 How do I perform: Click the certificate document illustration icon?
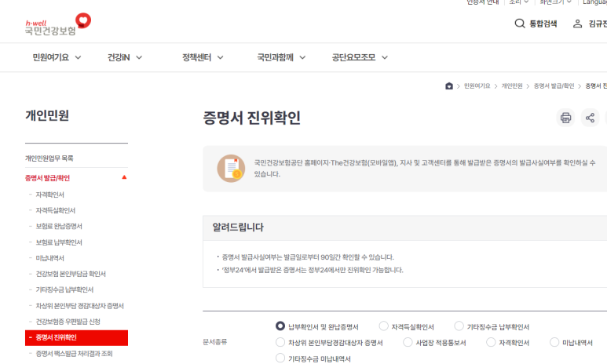[x=231, y=168]
